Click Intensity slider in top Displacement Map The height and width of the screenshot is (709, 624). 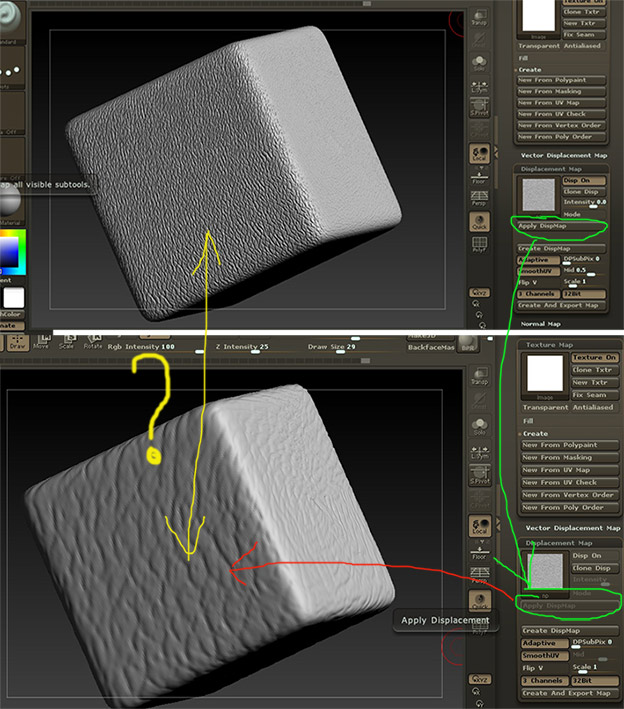point(584,203)
